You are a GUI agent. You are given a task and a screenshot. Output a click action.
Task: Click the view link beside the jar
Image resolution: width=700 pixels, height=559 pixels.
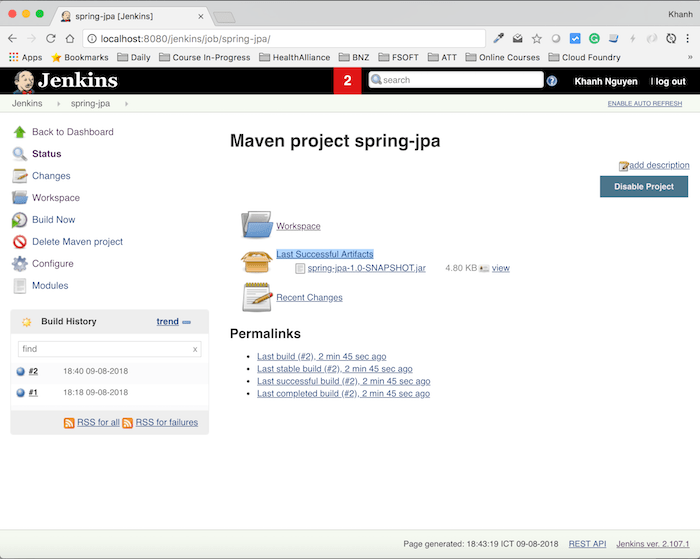click(x=500, y=268)
